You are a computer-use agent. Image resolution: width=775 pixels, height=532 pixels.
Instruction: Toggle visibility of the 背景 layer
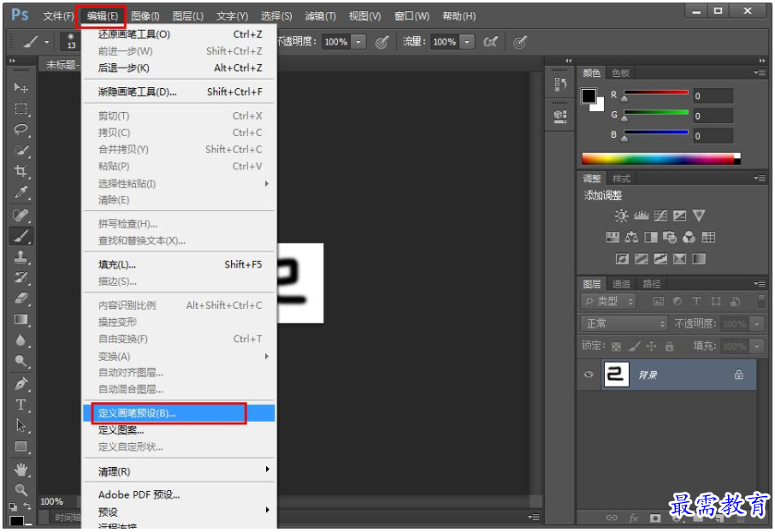tap(589, 375)
